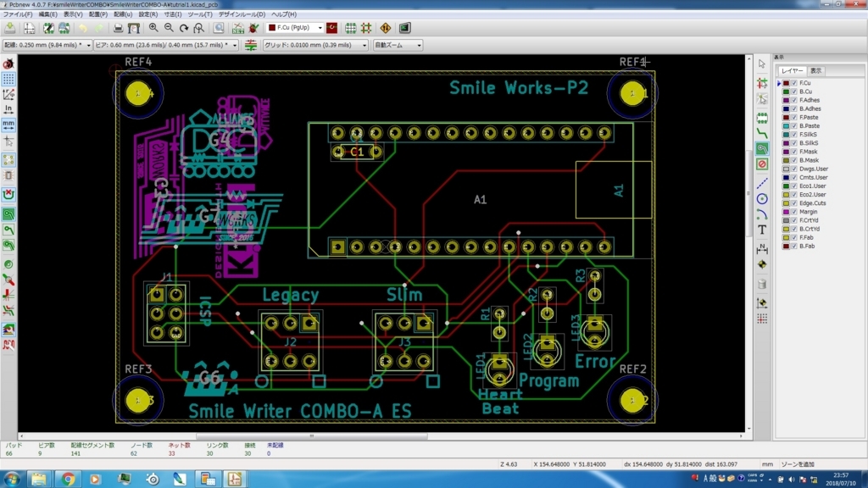Screen dimensions: 868x488
Task: Select the Add text tool
Action: pyautogui.click(x=762, y=230)
